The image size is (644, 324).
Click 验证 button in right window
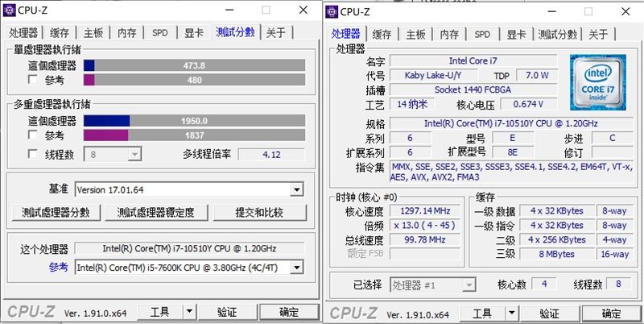click(x=550, y=314)
